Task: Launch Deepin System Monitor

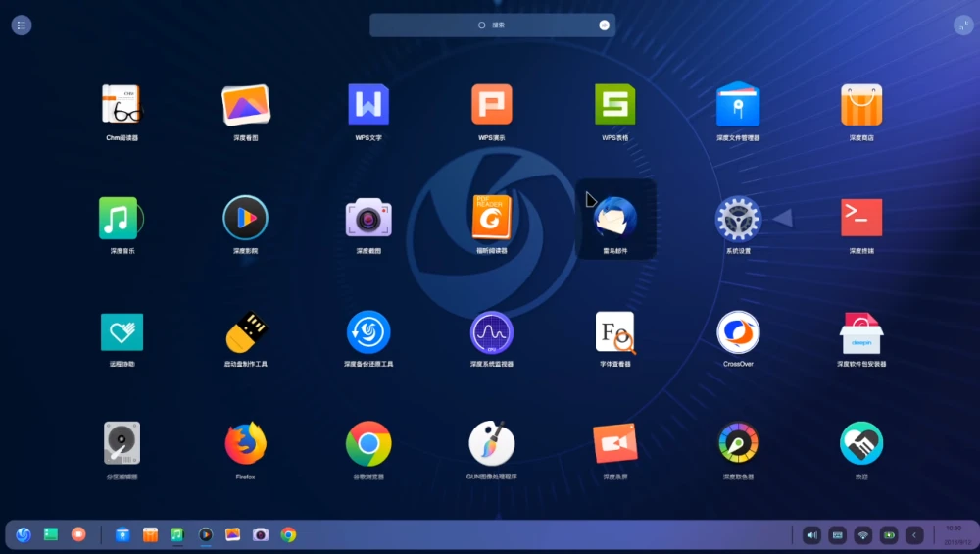Action: click(492, 332)
